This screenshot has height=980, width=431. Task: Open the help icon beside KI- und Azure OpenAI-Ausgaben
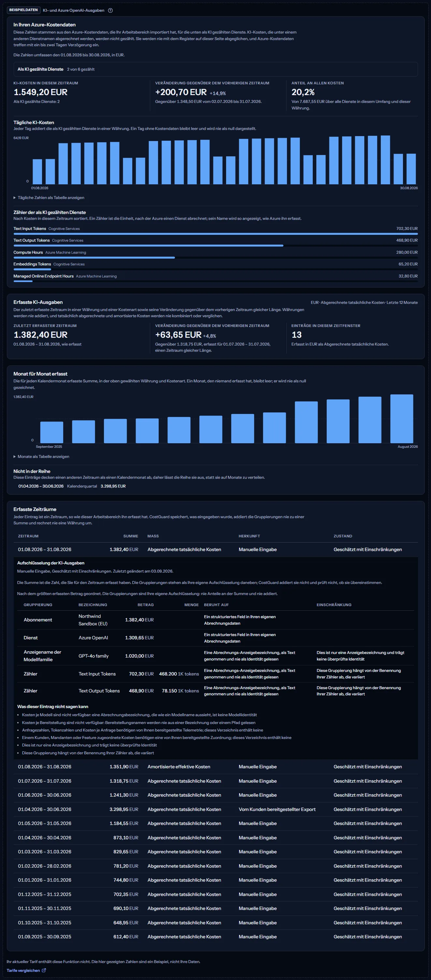110,10
